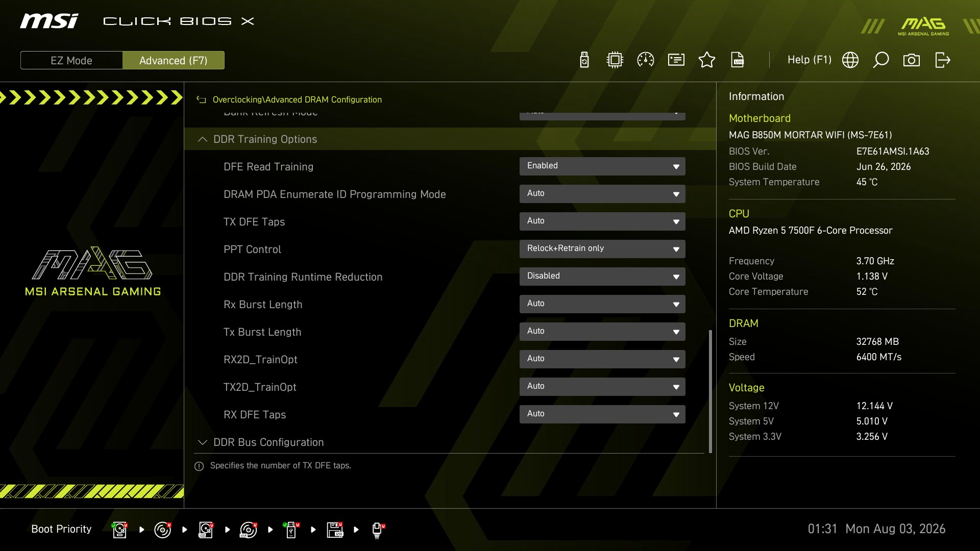Click the Boot Priority label
This screenshot has height=551, width=980.
pos(61,529)
